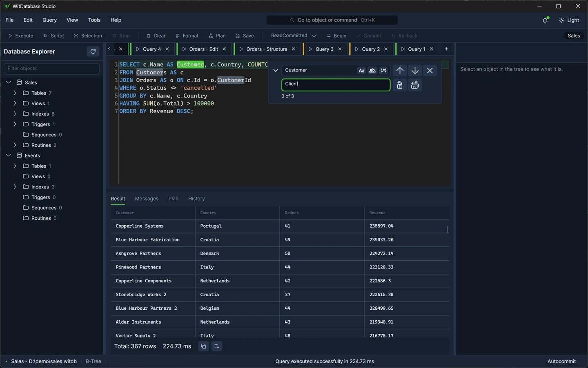The image size is (588, 368).
Task: Replace all matches
Action: coord(415,85)
